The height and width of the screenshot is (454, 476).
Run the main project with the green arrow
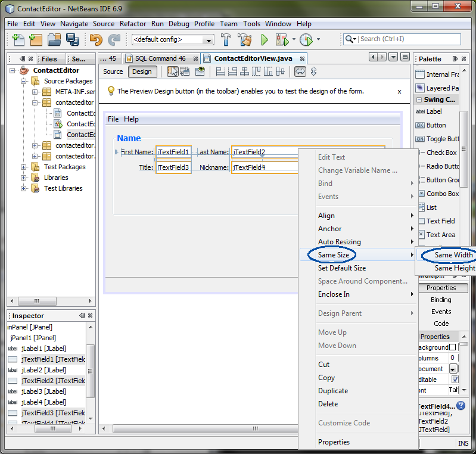click(x=265, y=39)
